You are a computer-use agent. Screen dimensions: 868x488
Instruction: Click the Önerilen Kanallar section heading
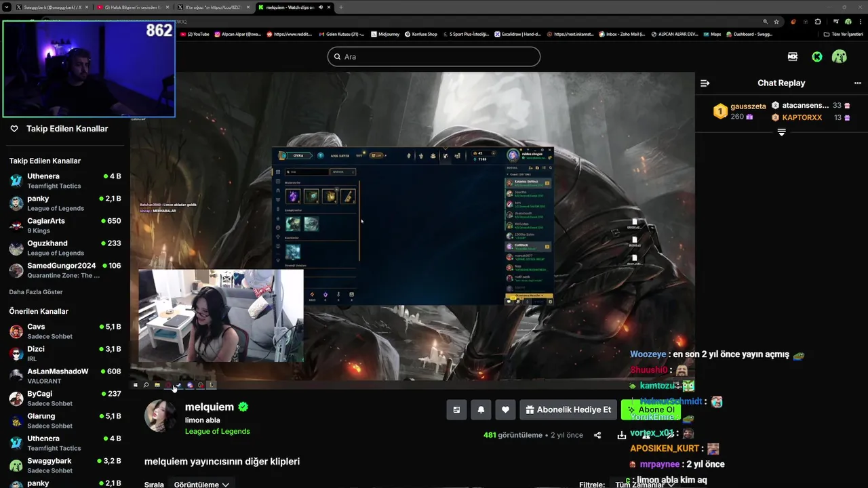[39, 311]
